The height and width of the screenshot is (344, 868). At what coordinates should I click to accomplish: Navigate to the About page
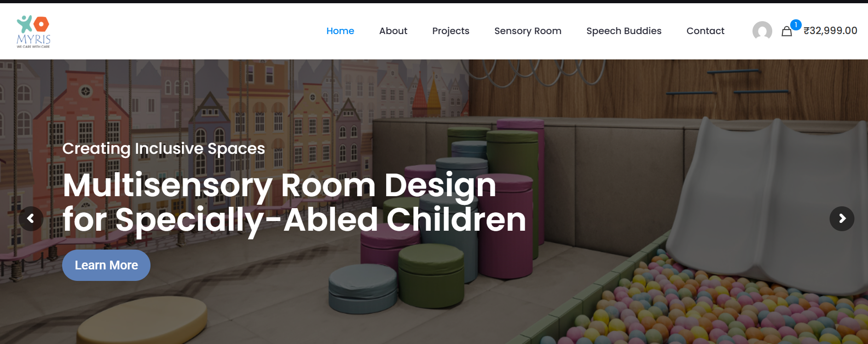click(393, 31)
